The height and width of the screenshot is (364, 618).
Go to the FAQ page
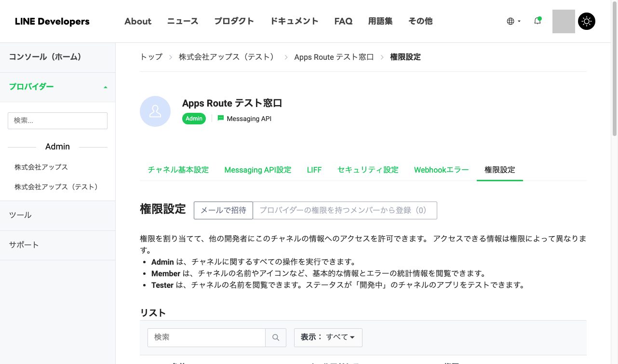click(343, 21)
